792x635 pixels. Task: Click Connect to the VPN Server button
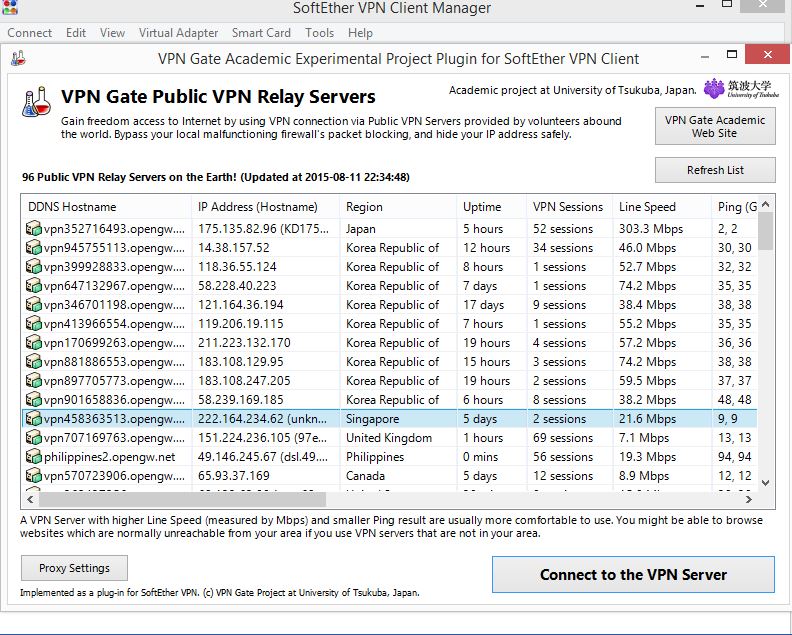click(x=633, y=574)
